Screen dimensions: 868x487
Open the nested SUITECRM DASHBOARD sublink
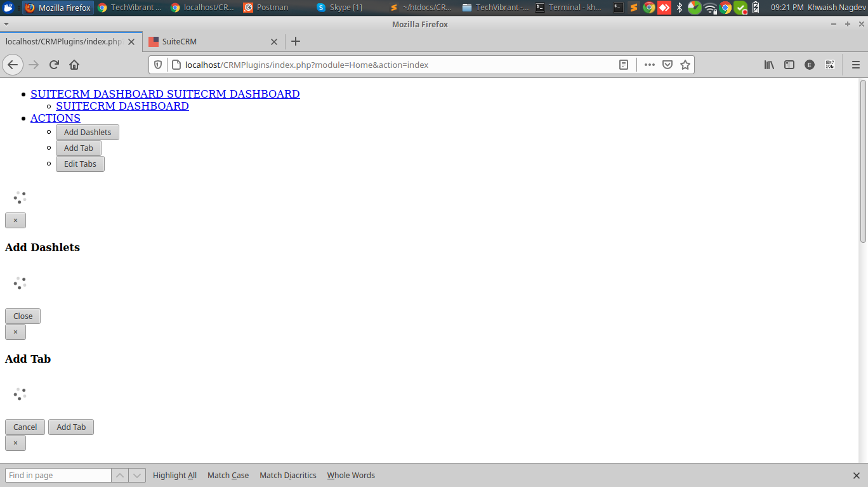(122, 106)
